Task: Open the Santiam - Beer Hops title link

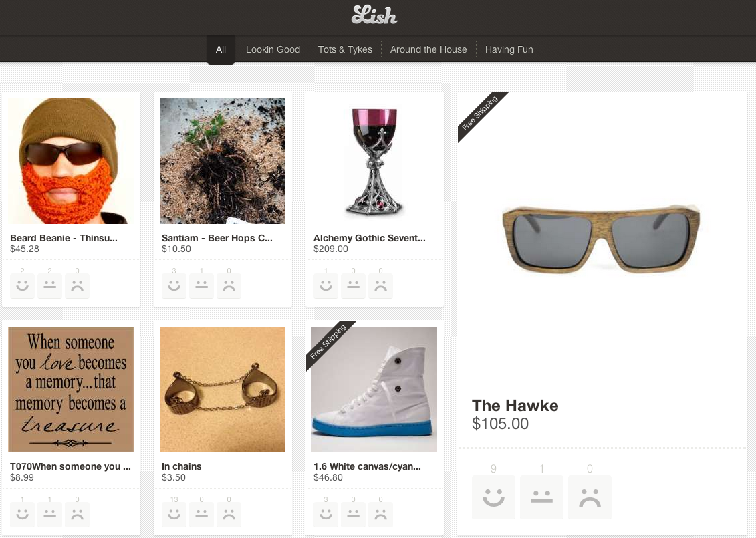Action: [x=217, y=238]
